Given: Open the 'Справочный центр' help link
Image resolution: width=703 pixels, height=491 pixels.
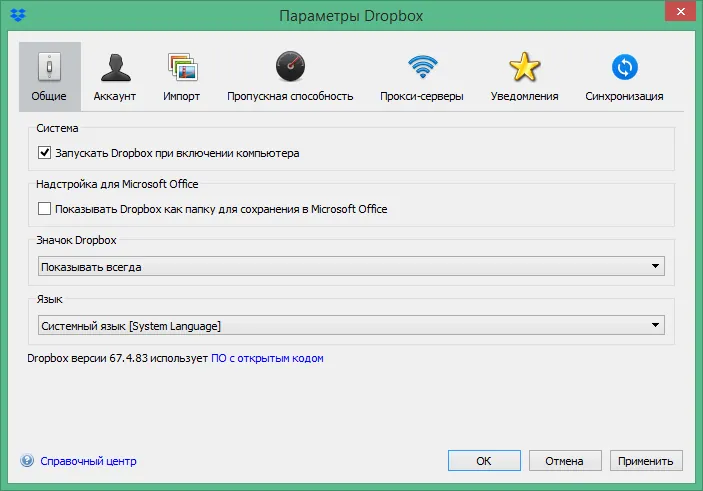Looking at the screenshot, I should tap(88, 461).
